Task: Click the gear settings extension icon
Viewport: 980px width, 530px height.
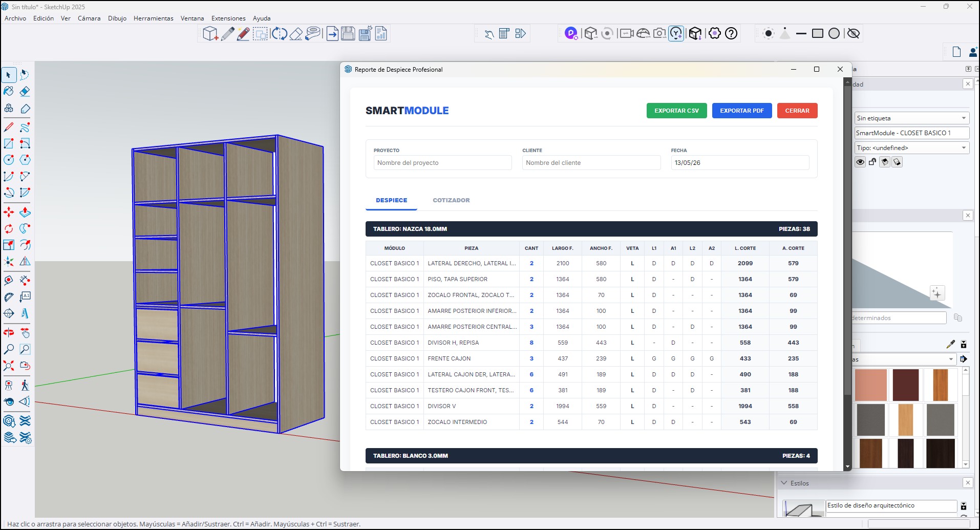Action: pos(715,33)
